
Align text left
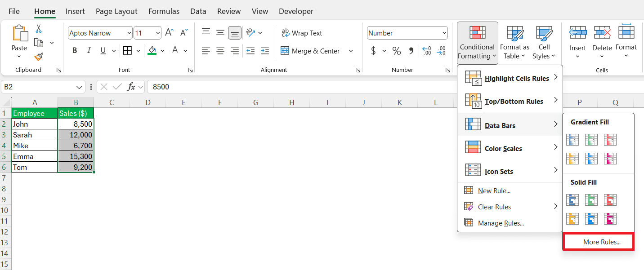206,51
